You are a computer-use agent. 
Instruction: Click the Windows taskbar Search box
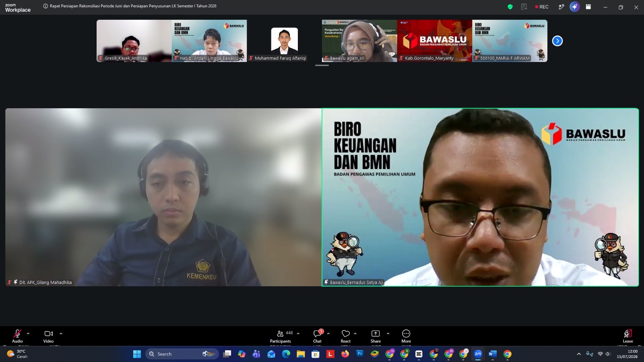pos(182,354)
